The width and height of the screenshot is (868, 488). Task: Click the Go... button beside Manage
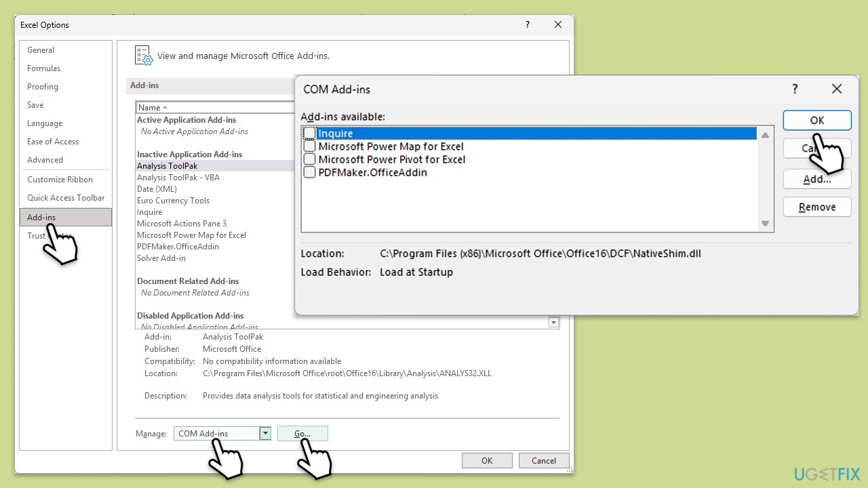(x=302, y=434)
